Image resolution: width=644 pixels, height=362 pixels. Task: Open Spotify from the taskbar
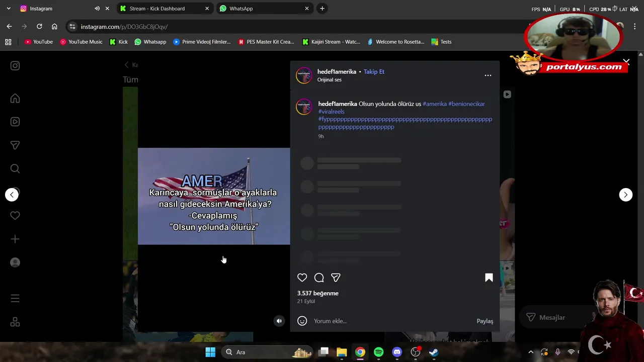pos(378,352)
